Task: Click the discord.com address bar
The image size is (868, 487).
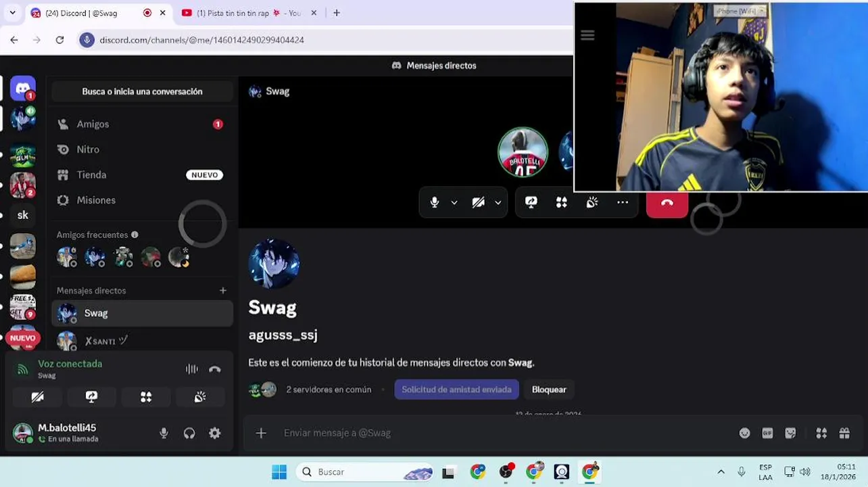Action: coord(324,40)
